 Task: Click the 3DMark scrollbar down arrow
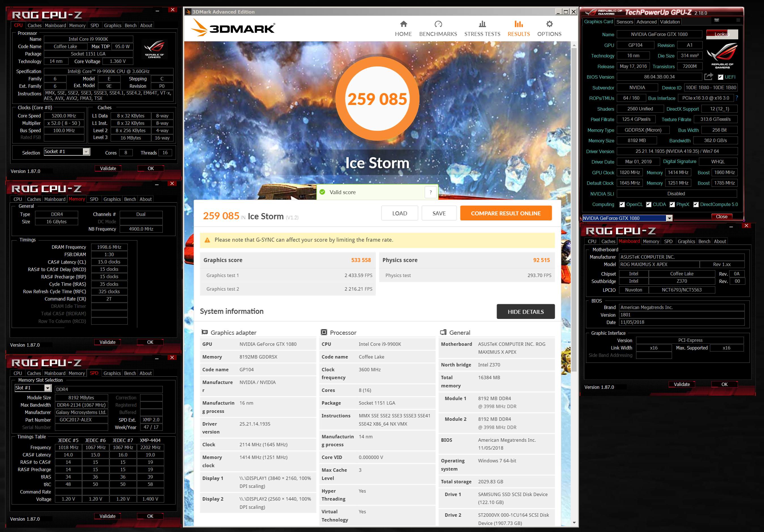pyautogui.click(x=574, y=523)
